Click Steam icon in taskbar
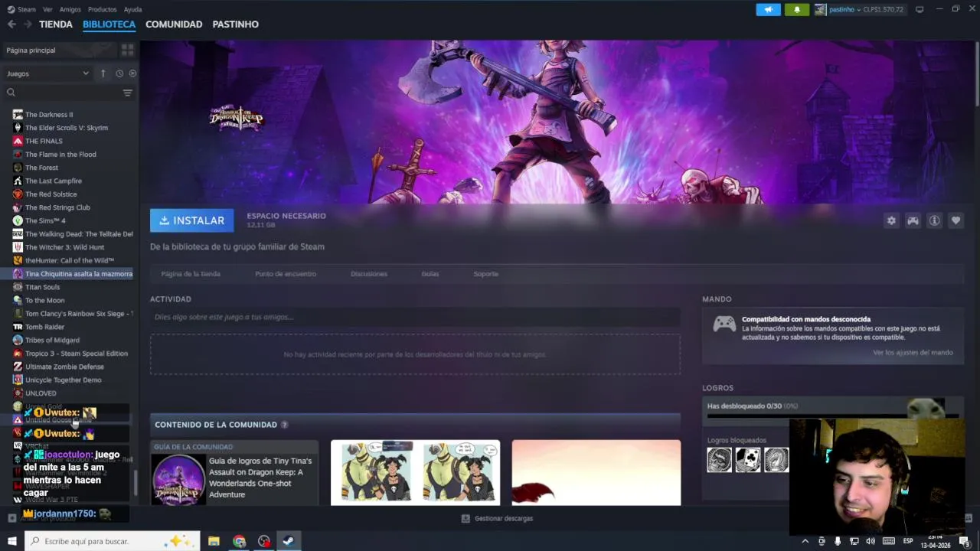This screenshot has height=551, width=980. (x=288, y=541)
